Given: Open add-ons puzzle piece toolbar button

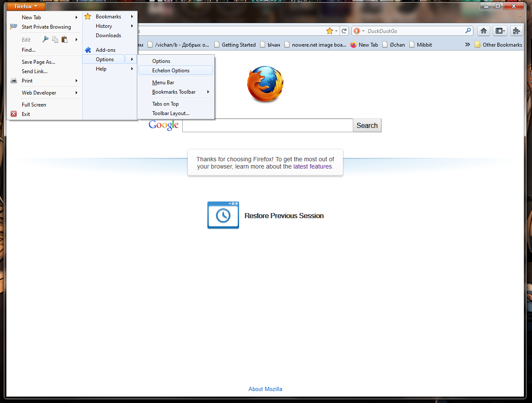Looking at the screenshot, I should pyautogui.click(x=516, y=31).
